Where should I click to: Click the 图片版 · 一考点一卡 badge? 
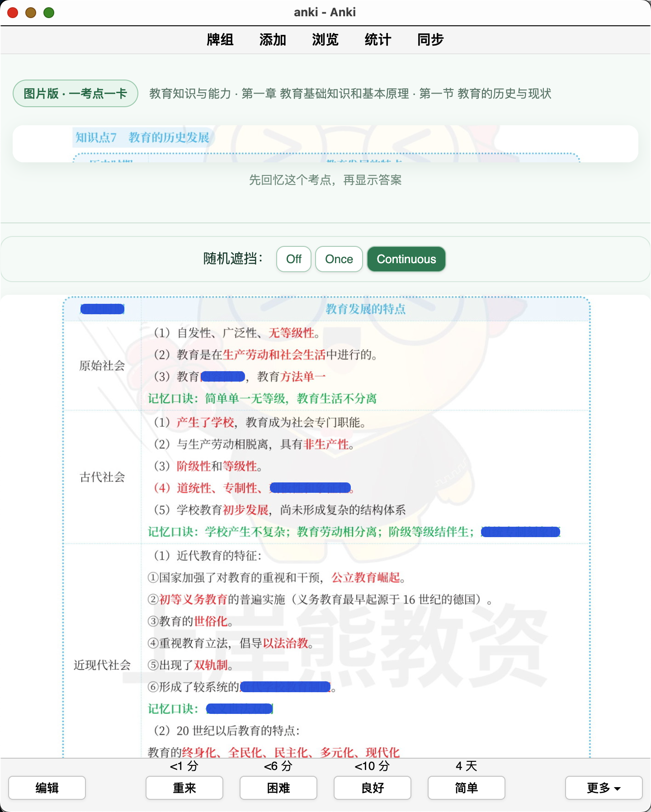[75, 94]
